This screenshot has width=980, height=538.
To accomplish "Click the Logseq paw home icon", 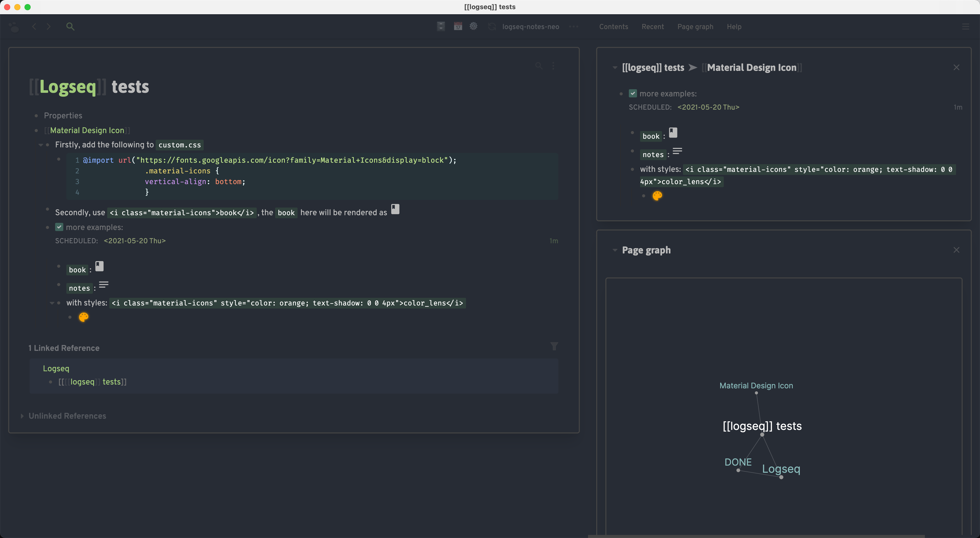I will pyautogui.click(x=14, y=27).
